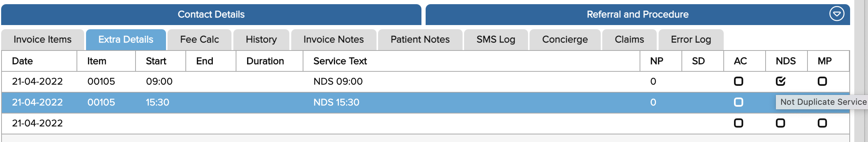This screenshot has width=868, height=142.
Task: Go to the Concierge tab
Action: click(x=565, y=39)
